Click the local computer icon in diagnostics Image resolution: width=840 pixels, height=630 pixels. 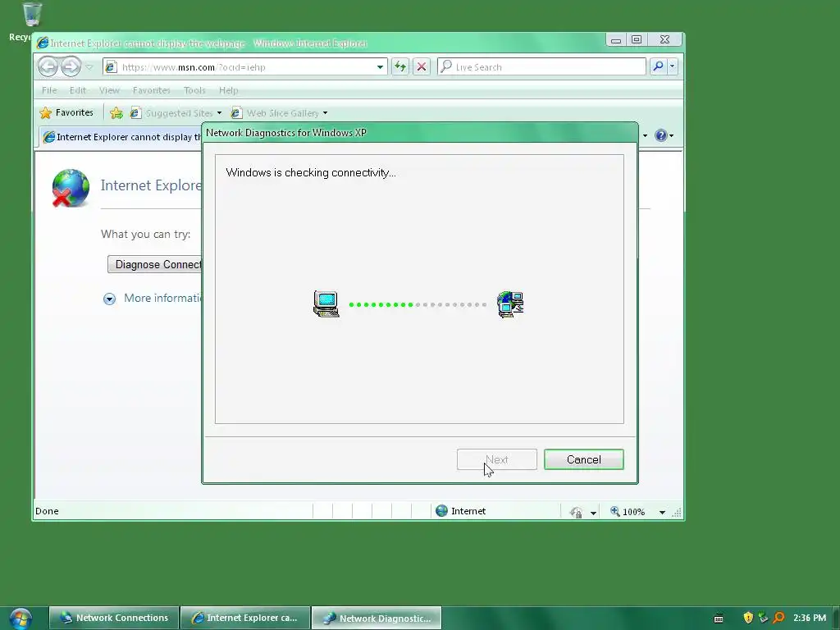[326, 304]
